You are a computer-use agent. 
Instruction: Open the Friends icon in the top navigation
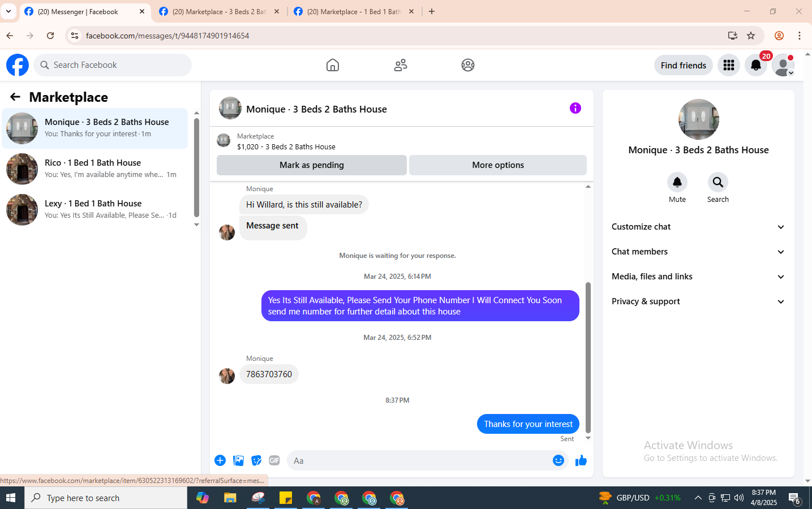click(401, 65)
